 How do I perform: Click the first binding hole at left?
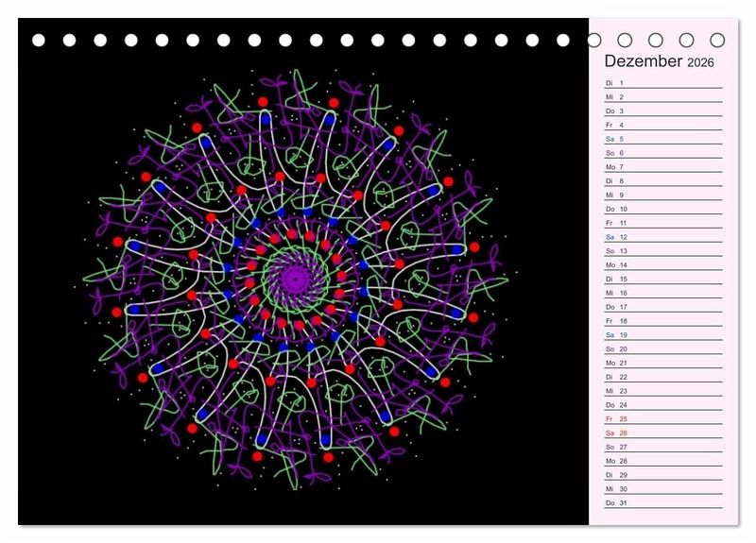tap(39, 41)
